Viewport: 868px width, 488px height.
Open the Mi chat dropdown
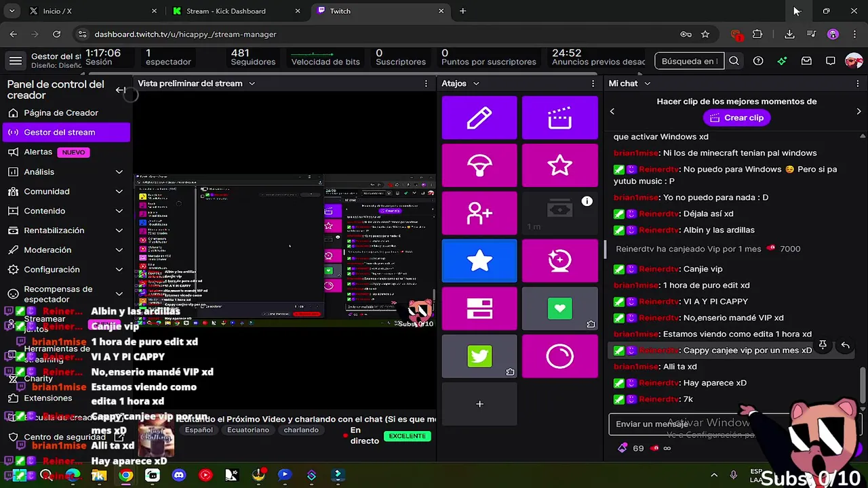[647, 83]
